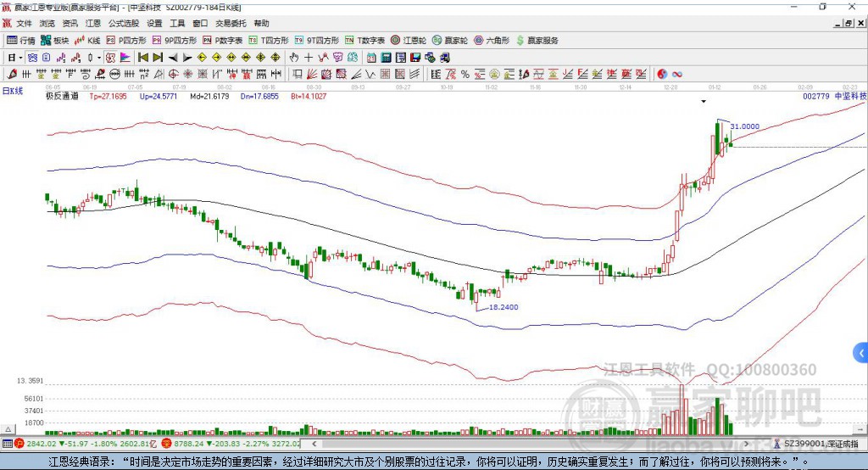Screen dimensions: 868x470
Task: Click the 31.0000 high price label
Action: pos(745,126)
